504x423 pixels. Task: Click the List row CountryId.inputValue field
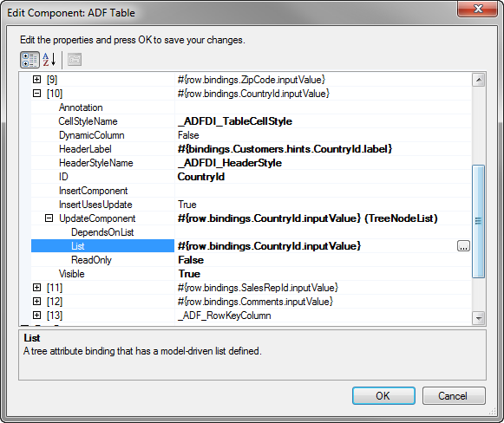(270, 246)
